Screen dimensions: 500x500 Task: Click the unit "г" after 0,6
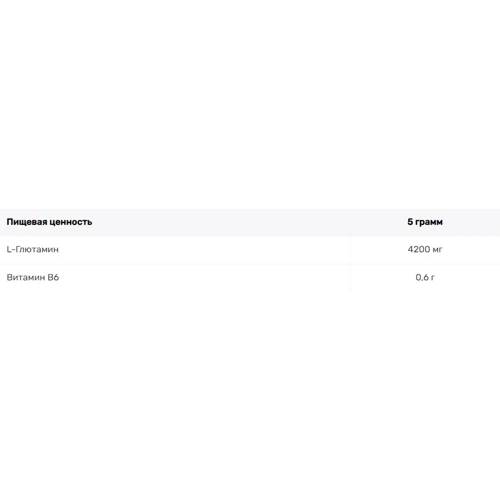click(x=433, y=278)
